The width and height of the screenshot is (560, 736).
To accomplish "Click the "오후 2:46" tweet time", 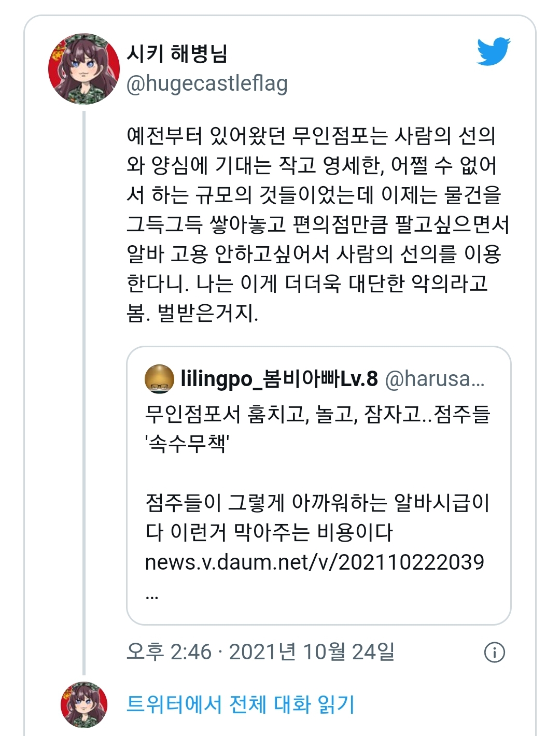I will pyautogui.click(x=169, y=652).
